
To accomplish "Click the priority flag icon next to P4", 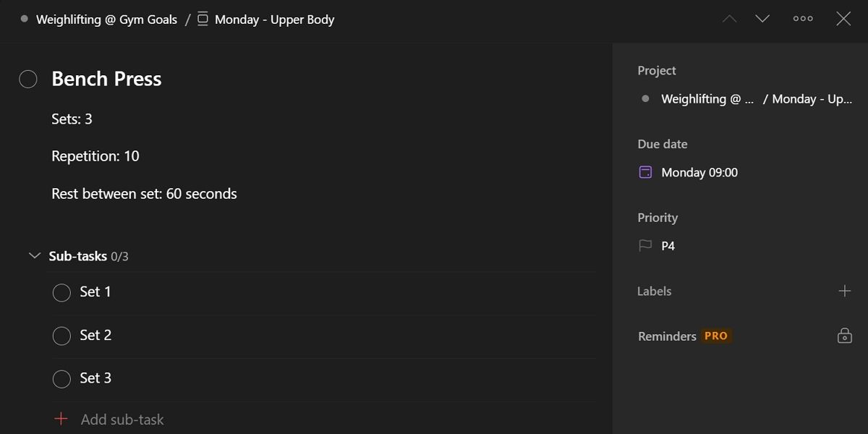I will 644,245.
